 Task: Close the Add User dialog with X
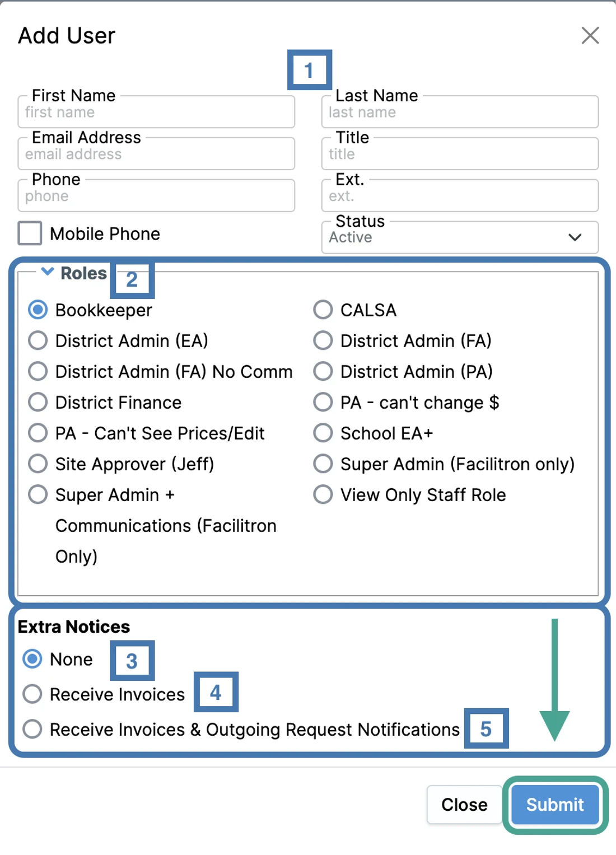click(x=590, y=35)
